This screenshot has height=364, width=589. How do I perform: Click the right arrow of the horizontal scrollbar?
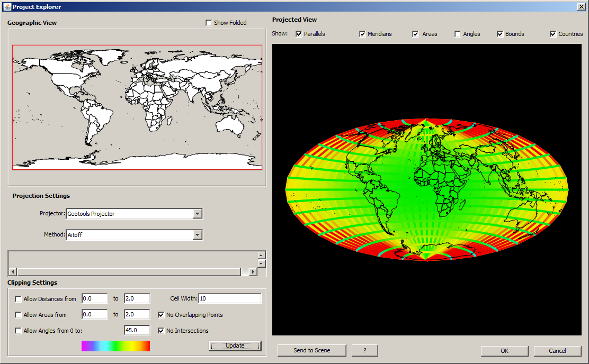(253, 271)
